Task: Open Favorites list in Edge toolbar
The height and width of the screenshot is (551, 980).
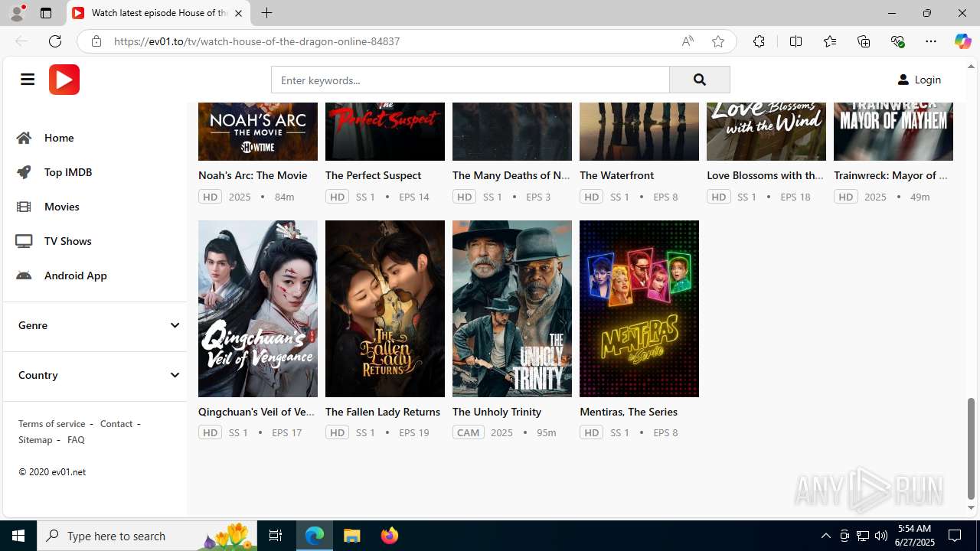Action: point(830,41)
